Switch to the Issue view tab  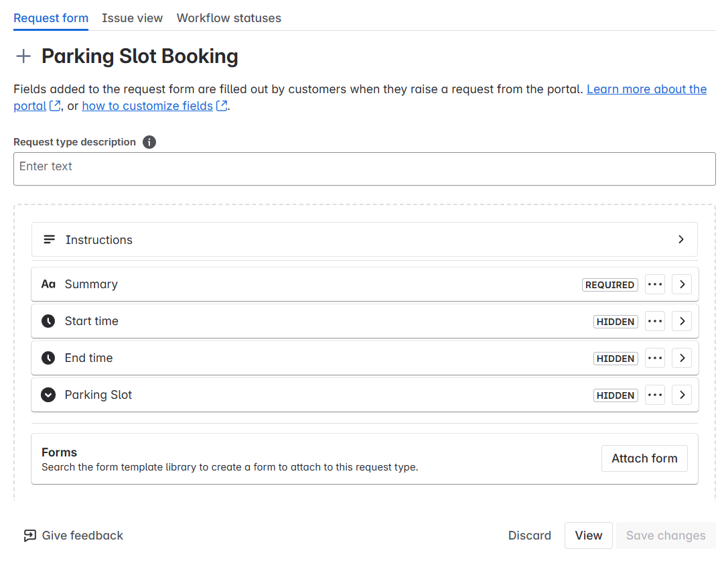[x=133, y=18]
